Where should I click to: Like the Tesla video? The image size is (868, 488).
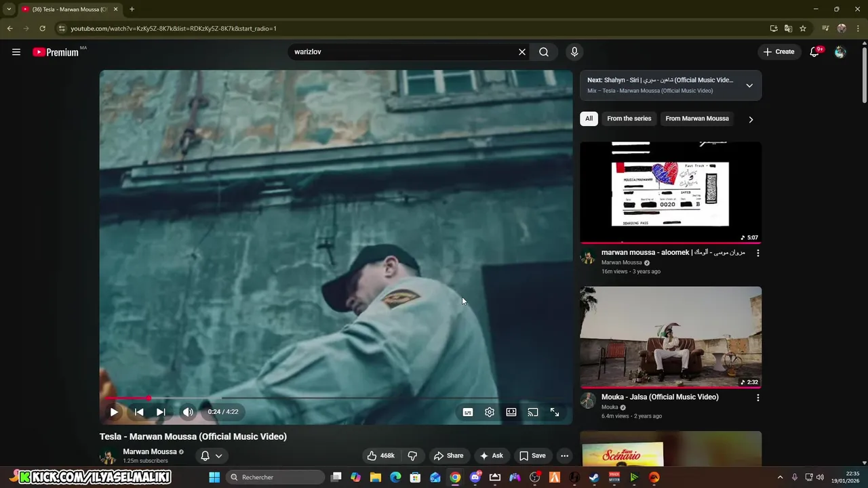coord(381,455)
